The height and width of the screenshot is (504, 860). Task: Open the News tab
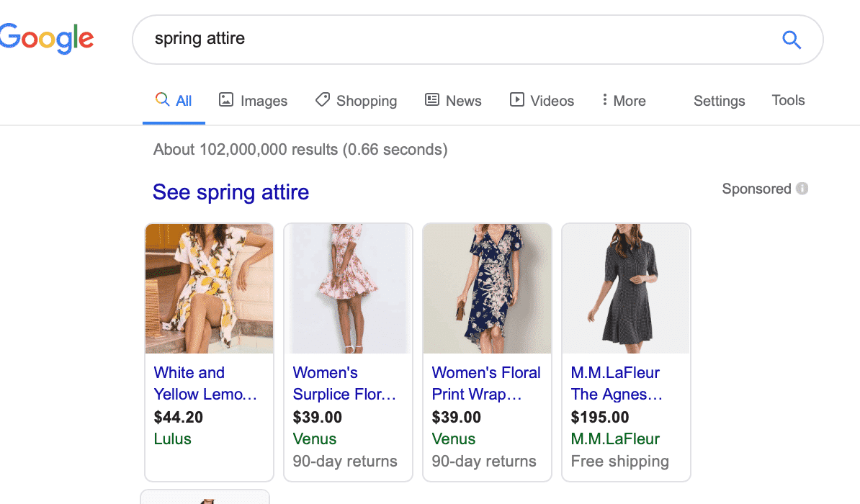click(x=453, y=100)
